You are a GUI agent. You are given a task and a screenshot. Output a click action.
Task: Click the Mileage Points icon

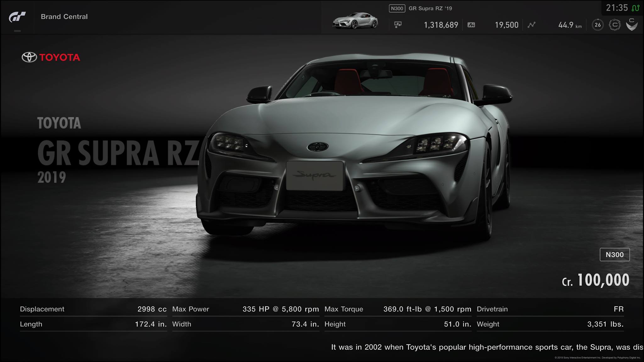pos(471,25)
